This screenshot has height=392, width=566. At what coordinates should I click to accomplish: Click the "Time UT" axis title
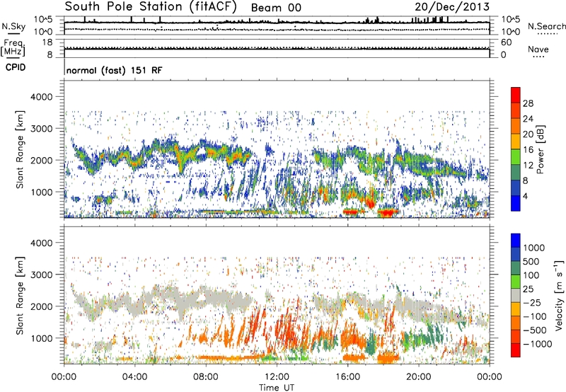point(277,388)
